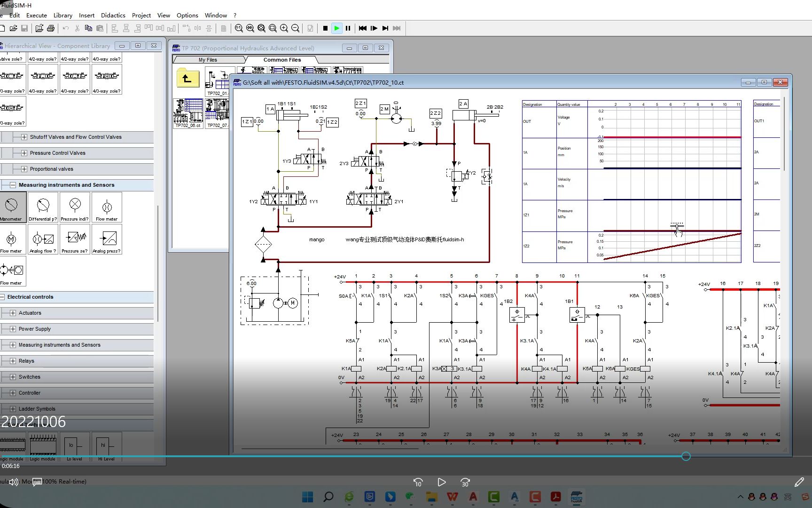The height and width of the screenshot is (508, 812).
Task: Stop the simulation
Action: 325,28
